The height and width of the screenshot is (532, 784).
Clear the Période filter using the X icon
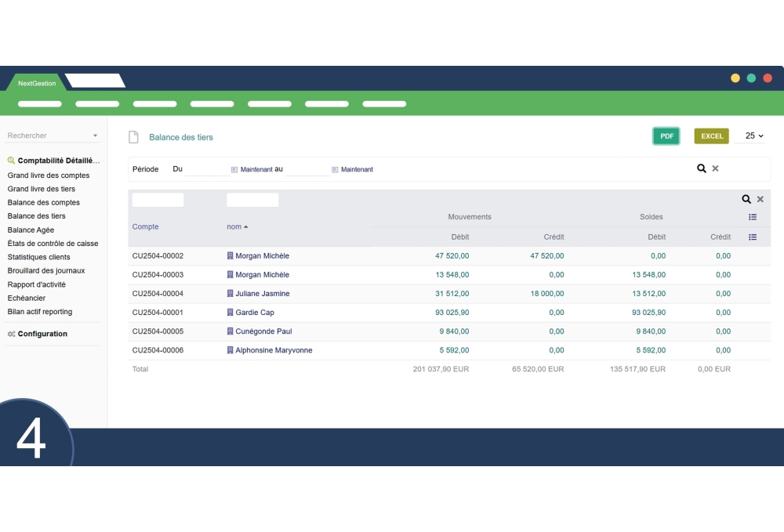(715, 168)
